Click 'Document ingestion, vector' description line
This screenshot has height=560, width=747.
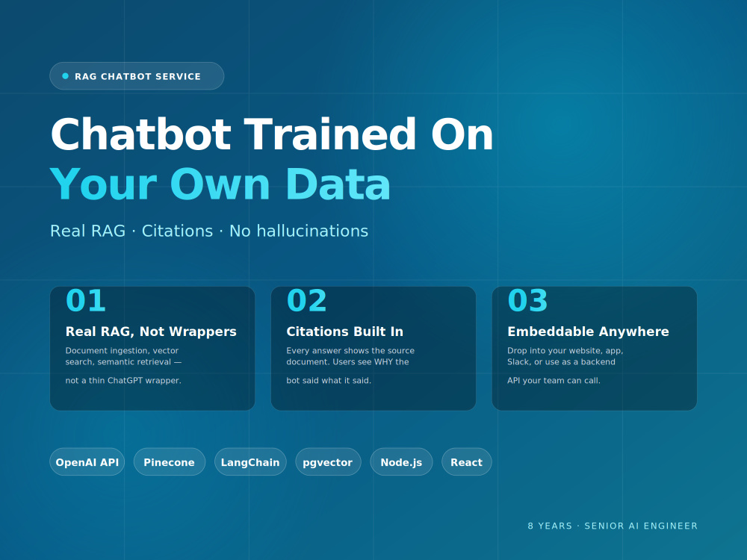coord(122,351)
